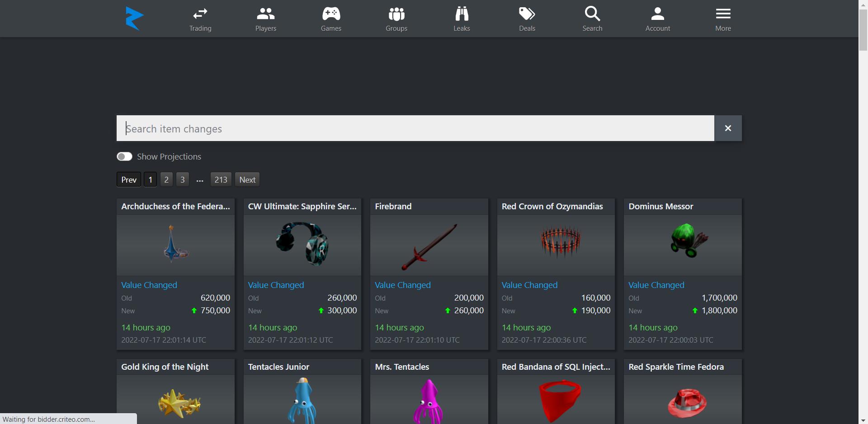Select the old value 160,000
Image resolution: width=868 pixels, height=424 pixels.
tap(596, 298)
